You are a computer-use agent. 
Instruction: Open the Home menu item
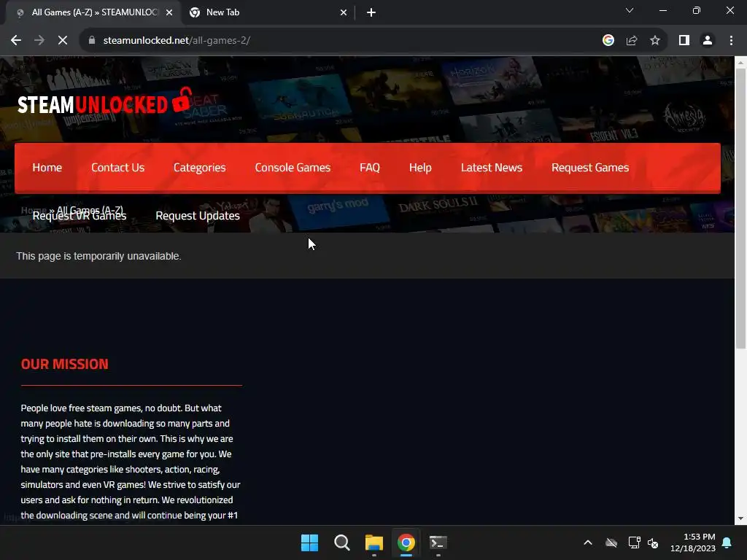(x=47, y=168)
